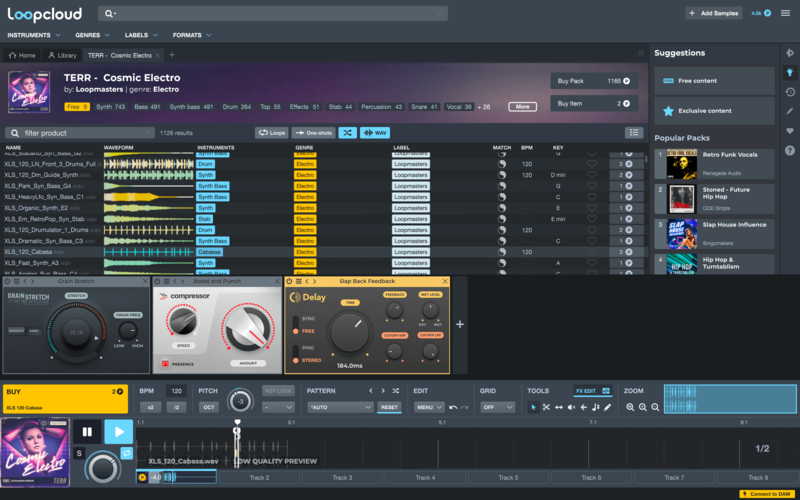Click the add effect plus icon
800x500 pixels.
(460, 324)
